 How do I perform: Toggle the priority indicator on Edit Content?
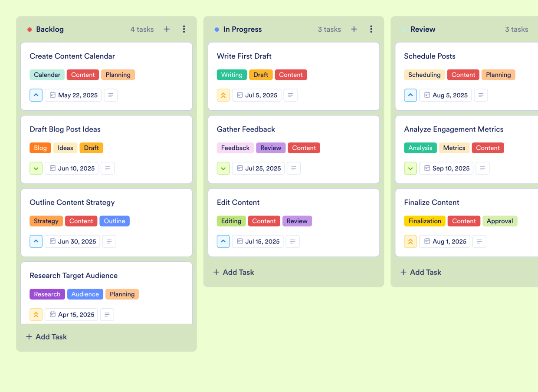click(223, 241)
